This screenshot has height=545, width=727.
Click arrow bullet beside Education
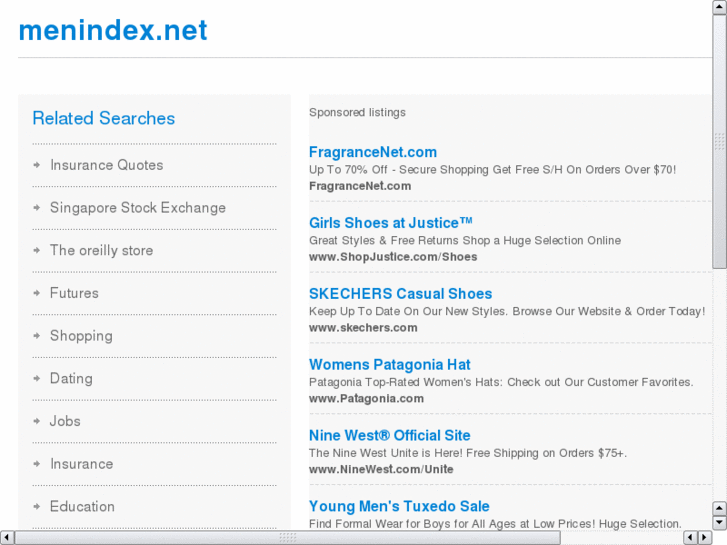37,506
